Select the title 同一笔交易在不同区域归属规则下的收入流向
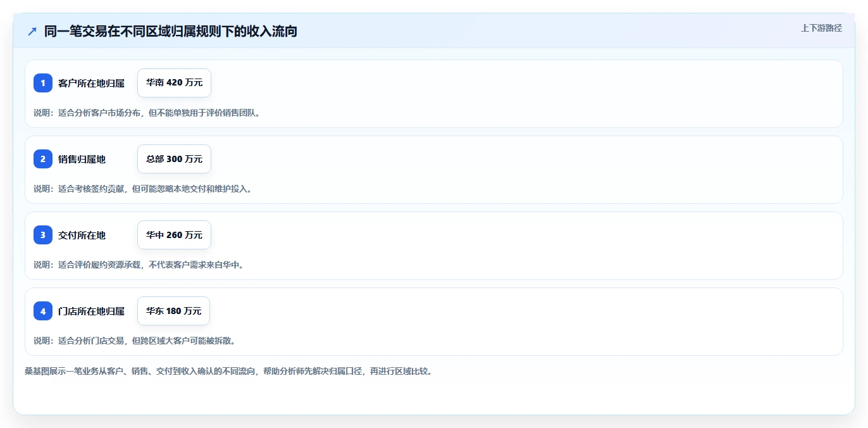The height and width of the screenshot is (428, 868). tap(171, 31)
